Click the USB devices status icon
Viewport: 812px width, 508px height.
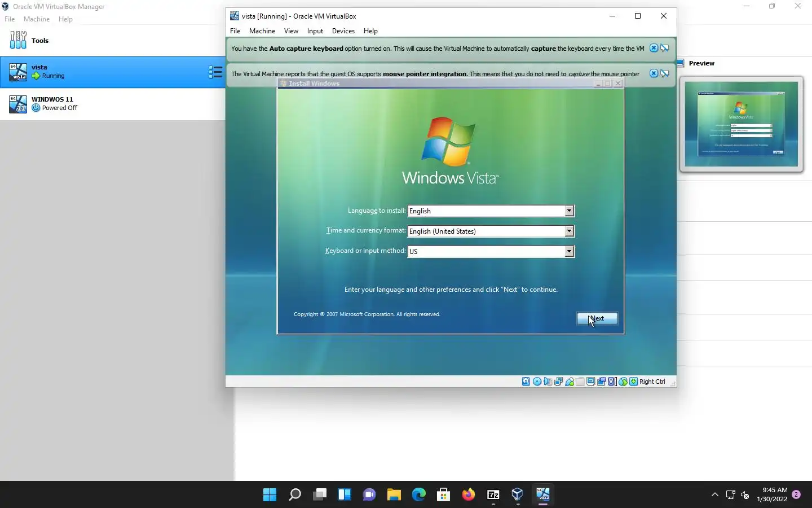[x=570, y=382]
